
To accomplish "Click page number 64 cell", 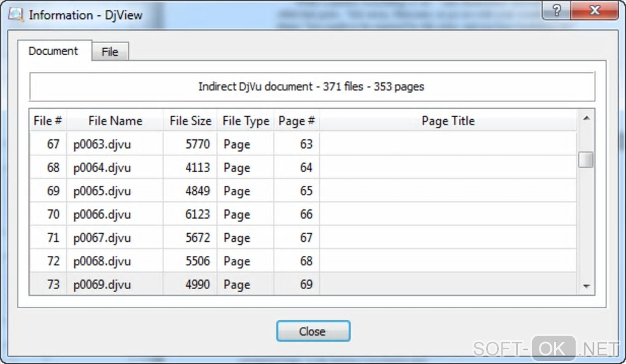I will click(296, 168).
